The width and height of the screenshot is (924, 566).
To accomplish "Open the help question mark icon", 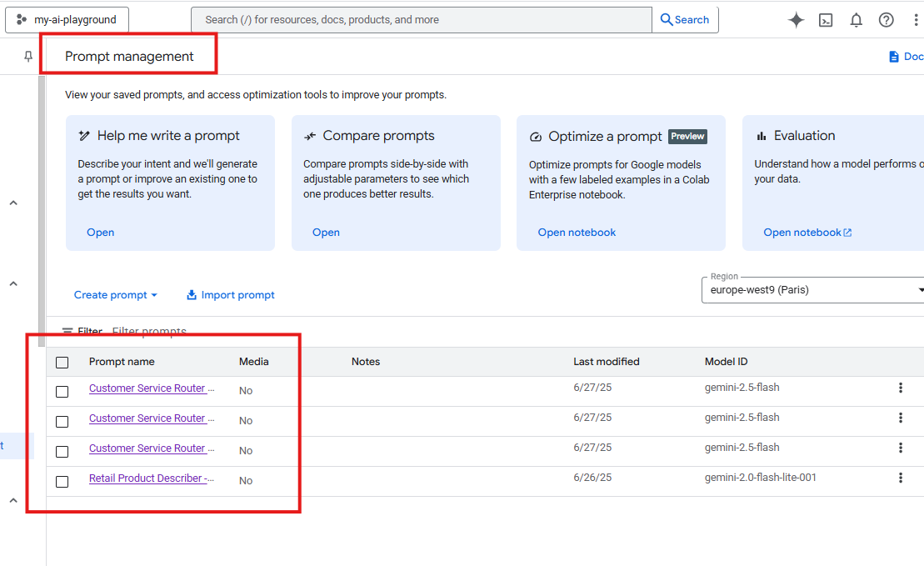I will click(x=886, y=20).
